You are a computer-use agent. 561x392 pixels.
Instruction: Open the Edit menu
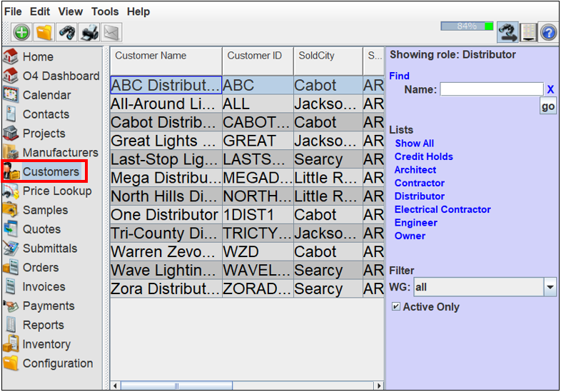tap(40, 11)
